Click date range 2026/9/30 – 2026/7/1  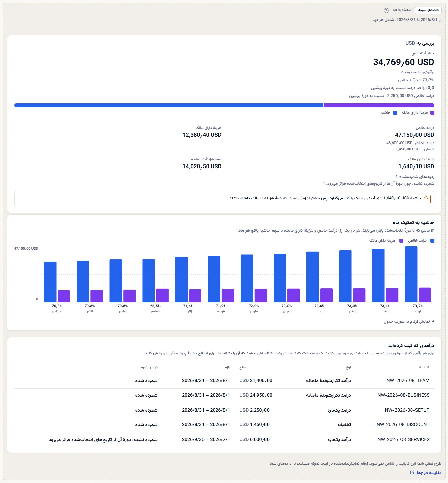[x=206, y=440]
